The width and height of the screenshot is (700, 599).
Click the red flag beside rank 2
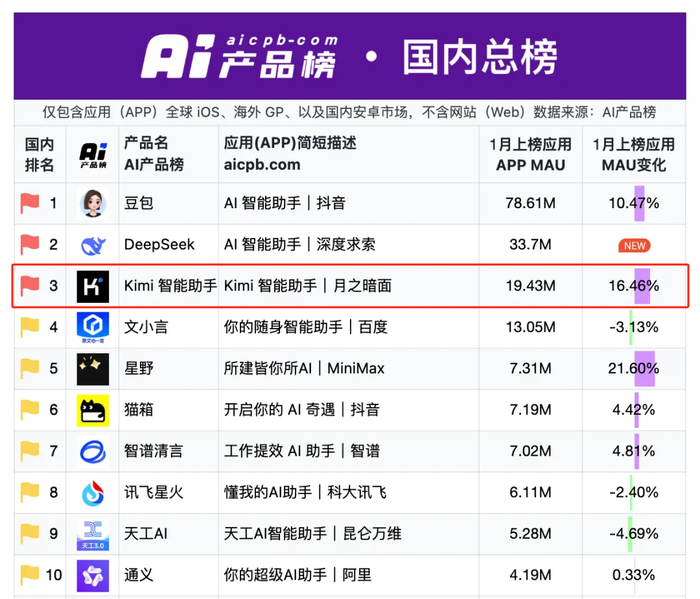30,244
